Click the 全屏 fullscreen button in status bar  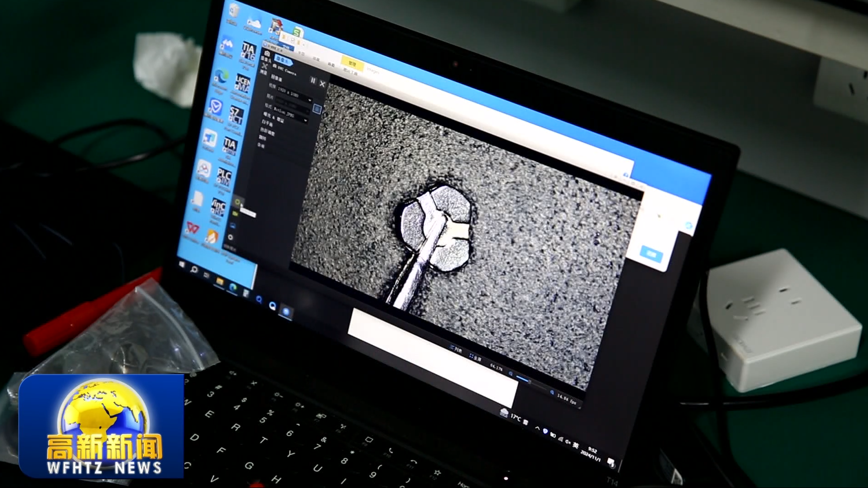pos(475,358)
